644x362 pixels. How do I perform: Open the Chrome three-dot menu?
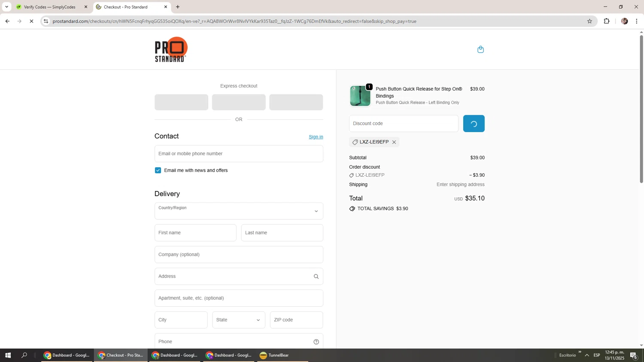click(636, 21)
